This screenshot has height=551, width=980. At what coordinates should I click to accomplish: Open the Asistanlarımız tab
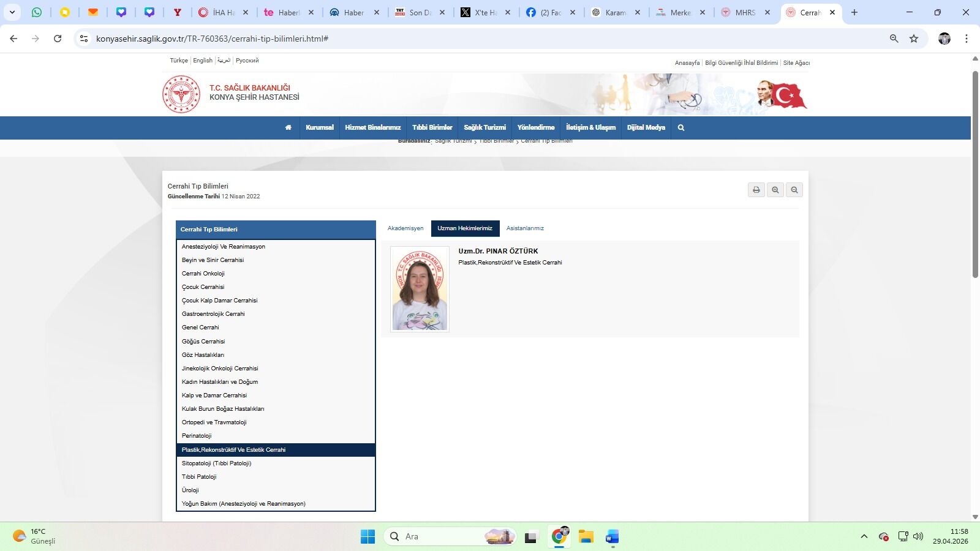pyautogui.click(x=525, y=228)
